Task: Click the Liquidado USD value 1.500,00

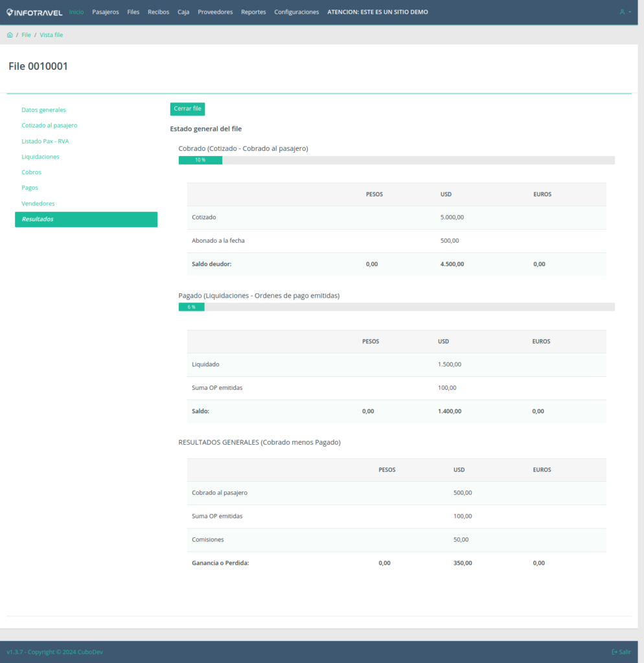Action: [x=450, y=365]
